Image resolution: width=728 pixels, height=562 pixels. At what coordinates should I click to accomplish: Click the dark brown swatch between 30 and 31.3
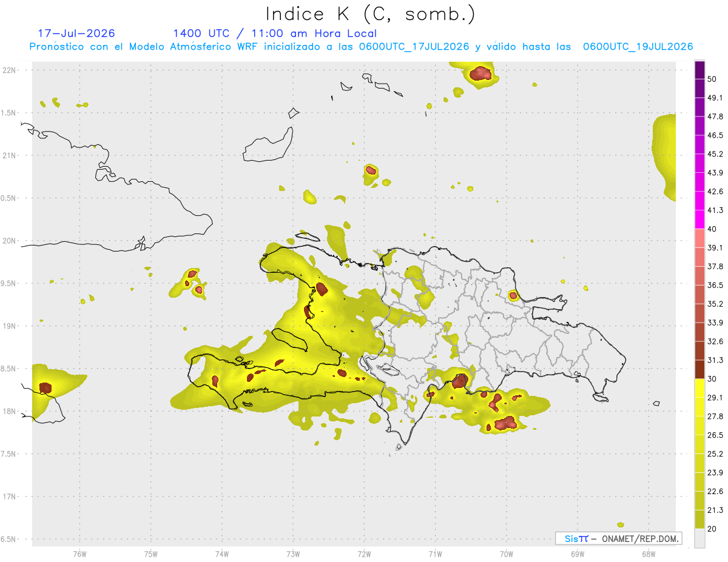700,369
